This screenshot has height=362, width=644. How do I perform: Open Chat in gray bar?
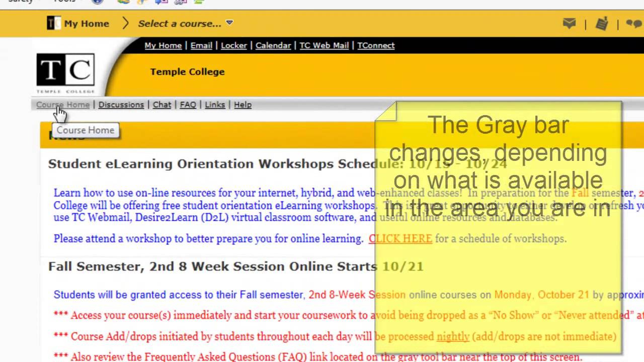[x=162, y=105]
